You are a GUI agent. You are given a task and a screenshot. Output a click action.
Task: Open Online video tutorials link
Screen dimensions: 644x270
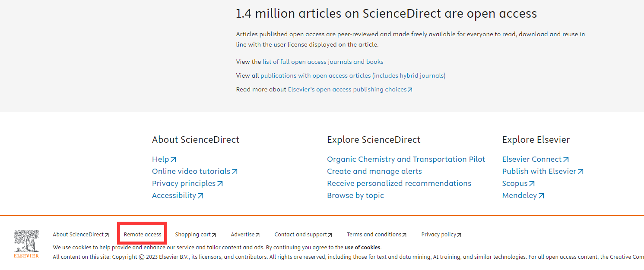pyautogui.click(x=194, y=171)
